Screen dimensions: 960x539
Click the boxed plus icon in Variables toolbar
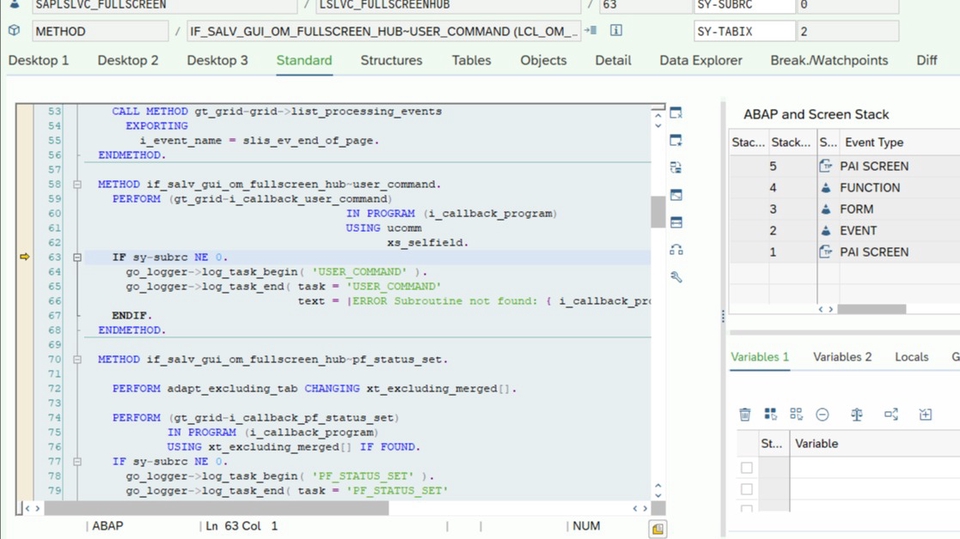[925, 415]
